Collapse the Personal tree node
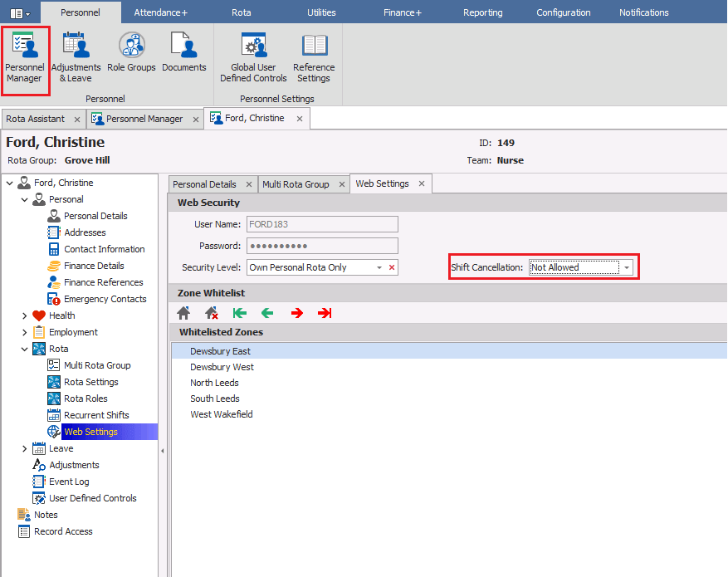Image resolution: width=728 pixels, height=577 pixels. [x=25, y=199]
